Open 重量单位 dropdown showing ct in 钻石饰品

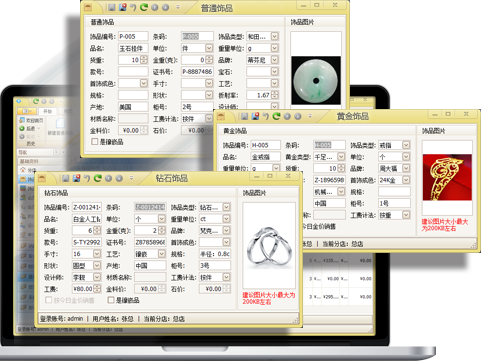226,219
